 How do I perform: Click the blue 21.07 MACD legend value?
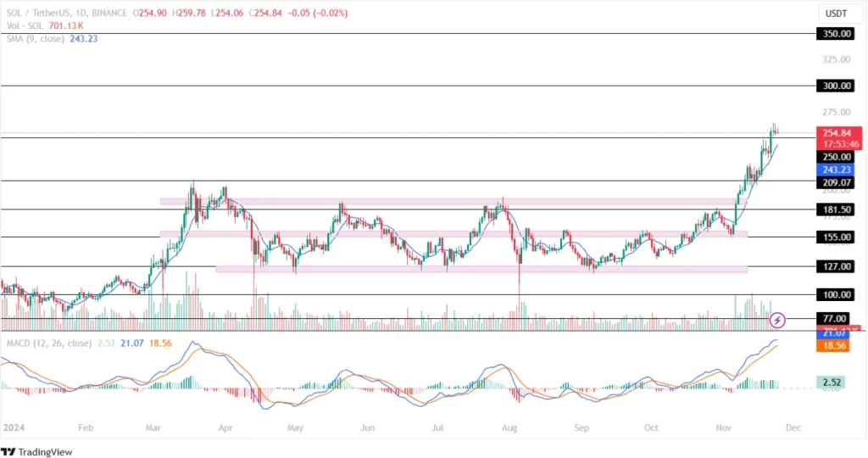click(132, 343)
